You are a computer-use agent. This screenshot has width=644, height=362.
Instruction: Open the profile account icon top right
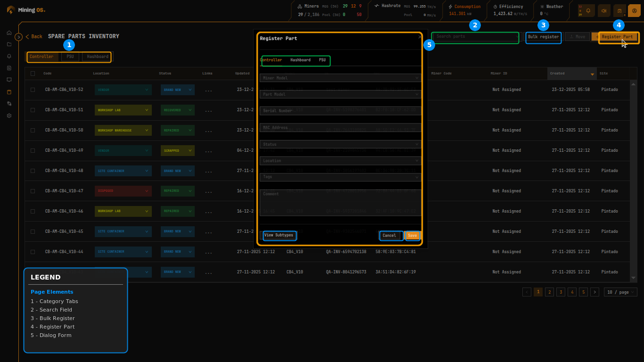click(x=634, y=10)
